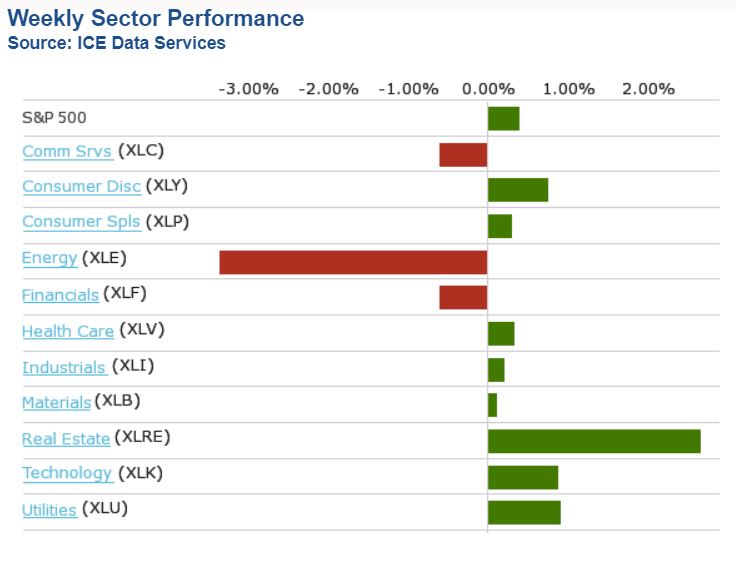Image resolution: width=736 pixels, height=565 pixels.
Task: Click the green Utilities bar
Action: (x=524, y=512)
